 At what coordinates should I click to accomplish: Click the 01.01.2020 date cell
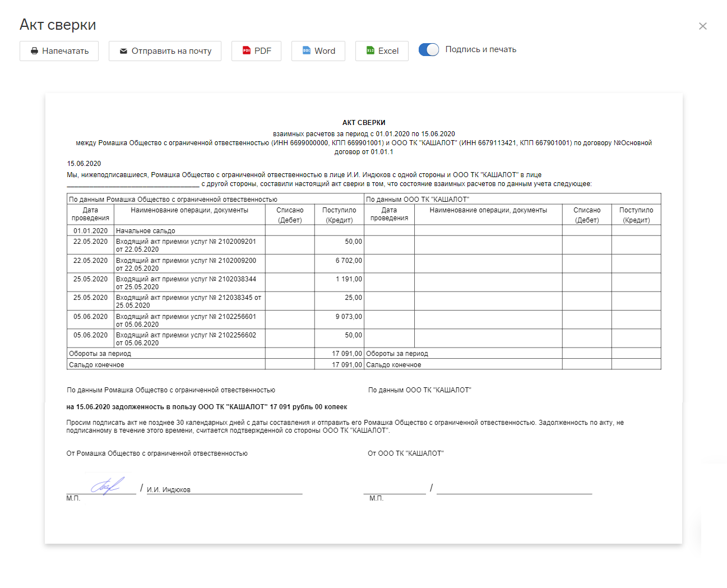90,231
